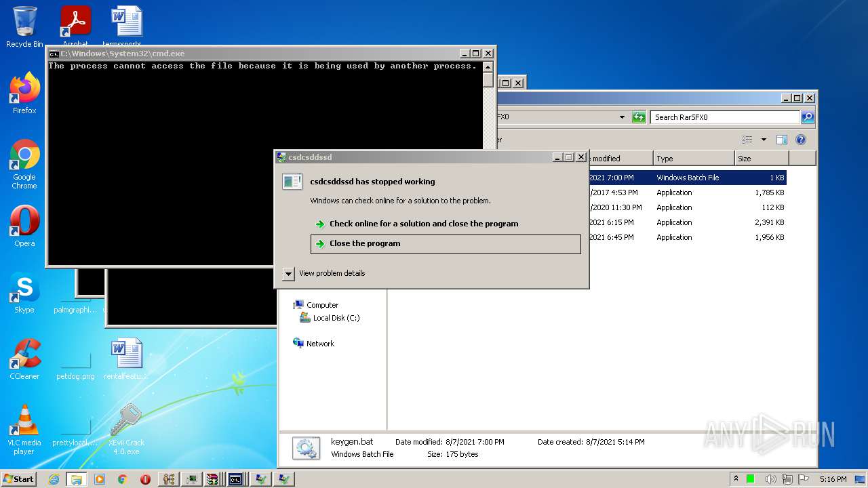868x488 pixels.
Task: Open the Start menu
Action: tap(19, 479)
